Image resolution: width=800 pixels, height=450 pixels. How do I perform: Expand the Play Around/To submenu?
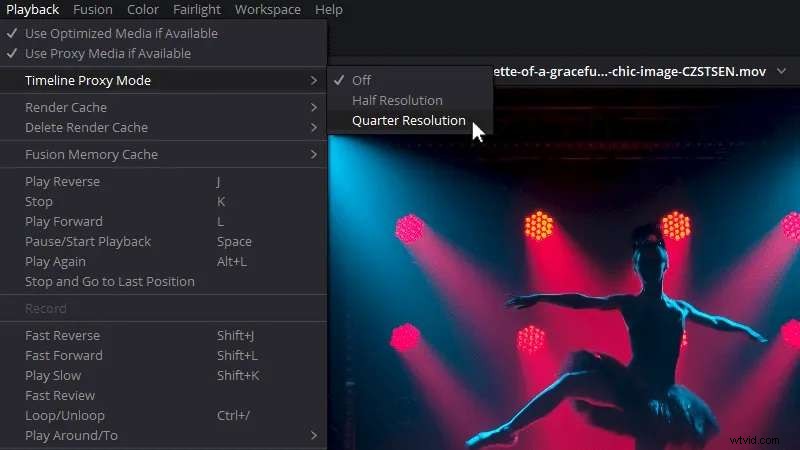pos(71,435)
